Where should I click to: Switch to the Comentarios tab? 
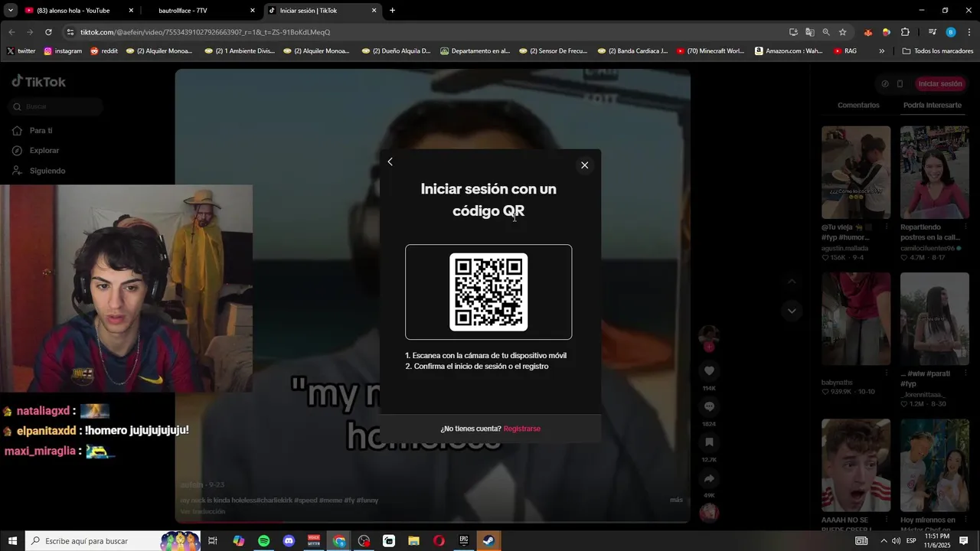point(858,105)
